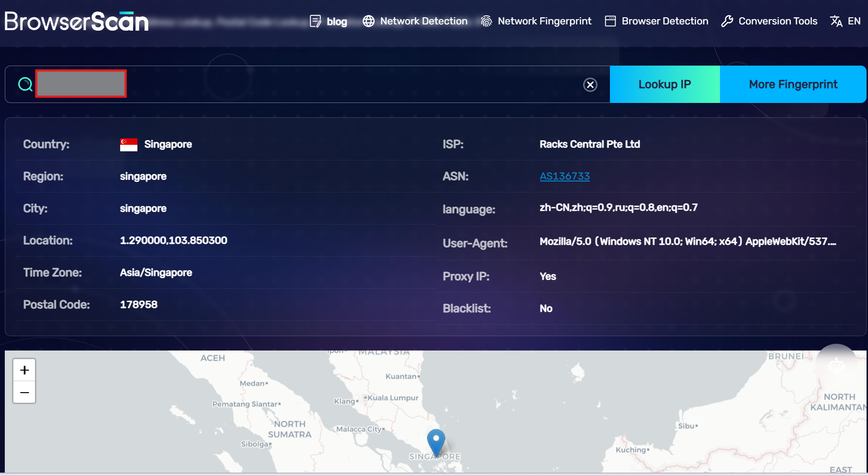
Task: Click the Lookup IP button
Action: 665,84
